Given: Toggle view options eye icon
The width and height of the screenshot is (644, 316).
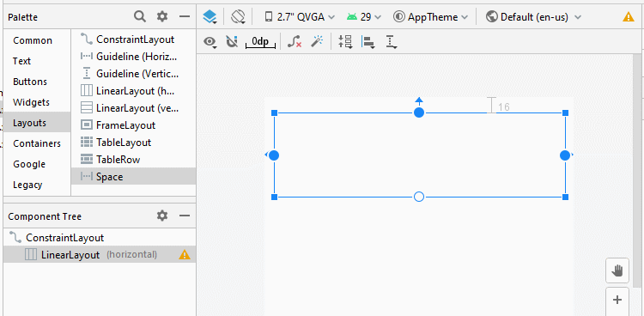Looking at the screenshot, I should tap(211, 42).
